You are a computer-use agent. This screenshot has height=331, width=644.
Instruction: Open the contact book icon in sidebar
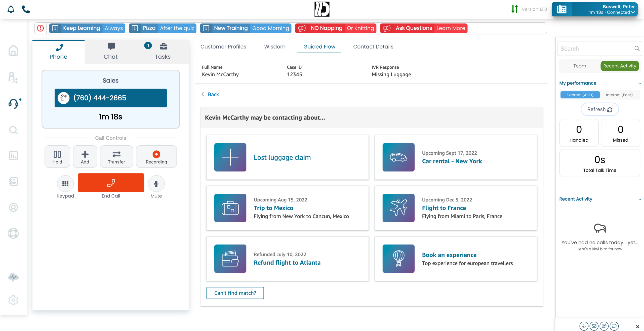[x=13, y=181]
